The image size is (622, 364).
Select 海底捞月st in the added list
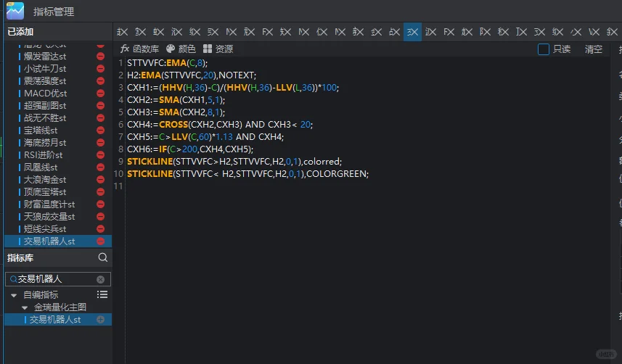click(x=45, y=142)
